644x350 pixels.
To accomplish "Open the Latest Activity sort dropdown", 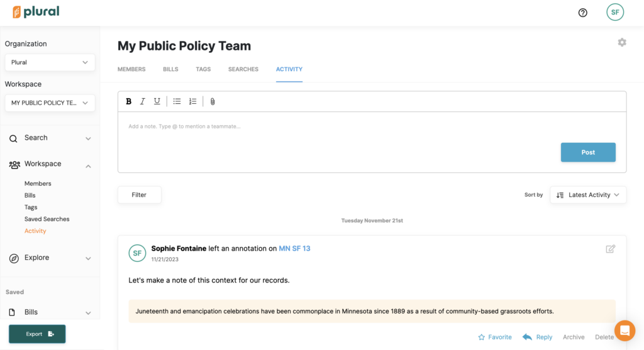I will coord(588,195).
